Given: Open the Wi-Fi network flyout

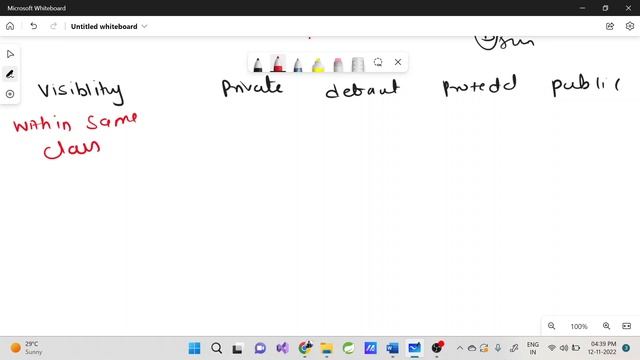Looking at the screenshot, I should pyautogui.click(x=552, y=348).
